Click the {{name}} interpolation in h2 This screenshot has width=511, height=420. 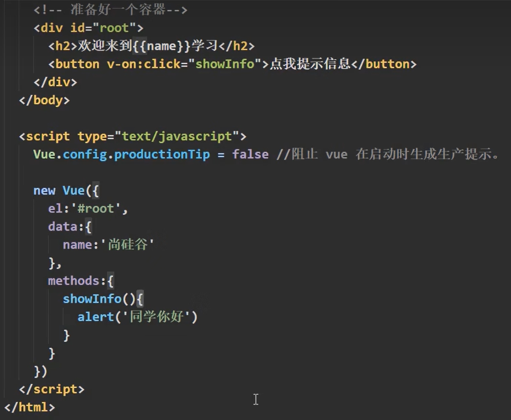pyautogui.click(x=162, y=46)
